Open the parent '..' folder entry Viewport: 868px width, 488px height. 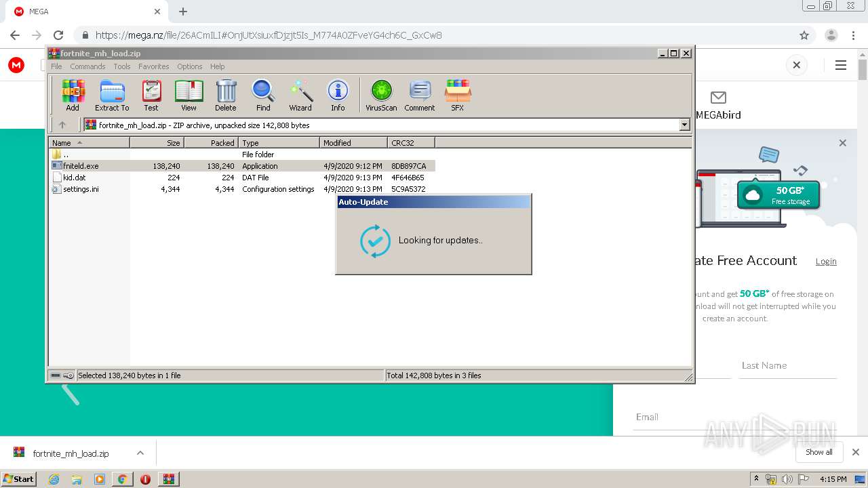(61, 155)
